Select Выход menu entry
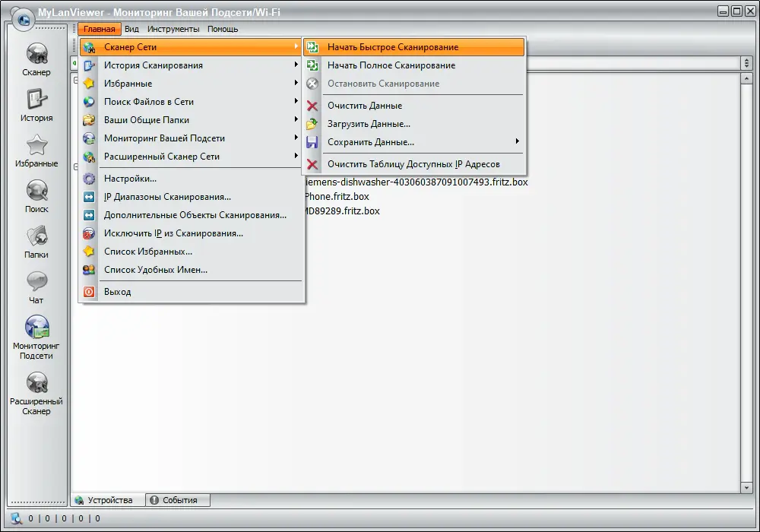 [192, 292]
